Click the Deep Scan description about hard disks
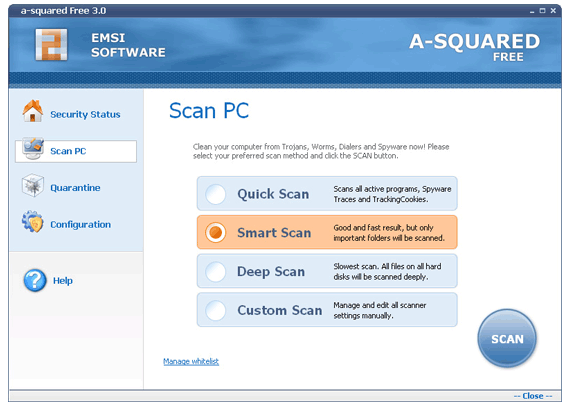The width and height of the screenshot is (575, 405). click(387, 271)
